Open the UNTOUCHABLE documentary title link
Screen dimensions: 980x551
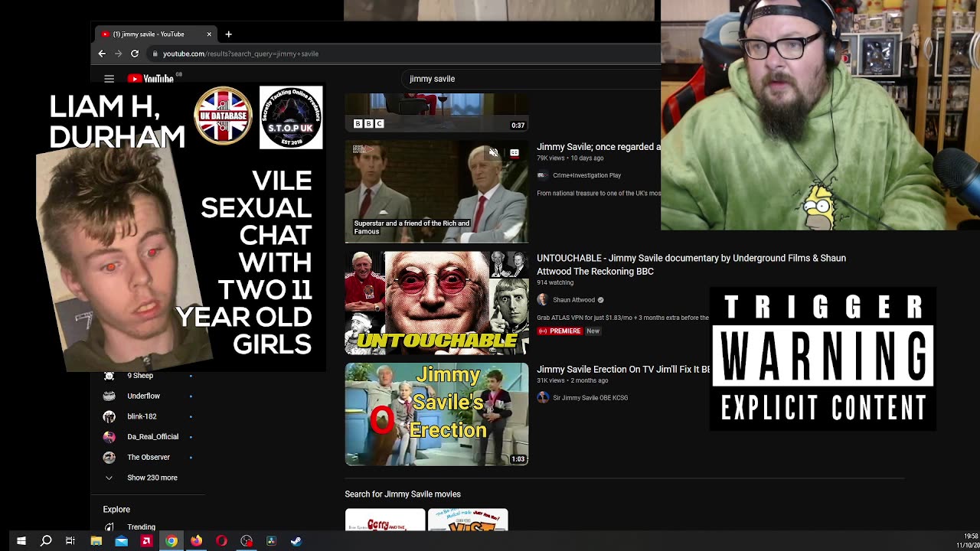point(691,265)
